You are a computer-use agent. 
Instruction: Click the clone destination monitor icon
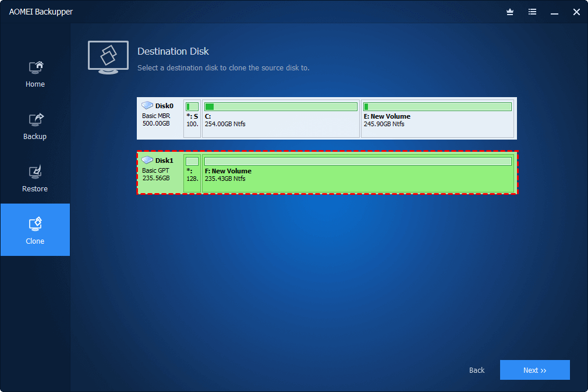point(108,58)
